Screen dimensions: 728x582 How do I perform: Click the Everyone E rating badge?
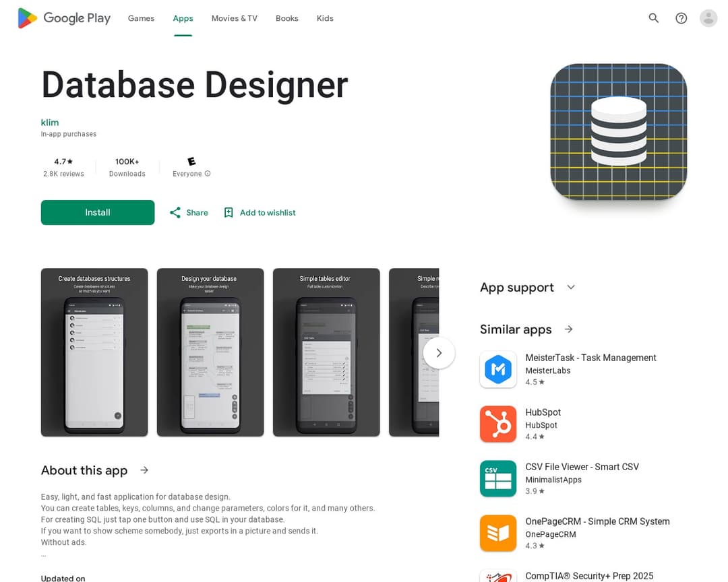[191, 162]
